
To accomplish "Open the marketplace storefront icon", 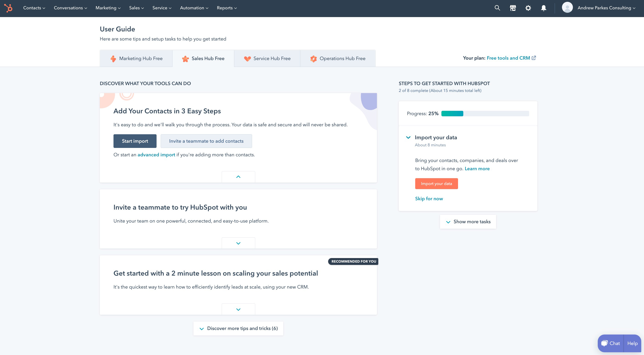I will (513, 8).
